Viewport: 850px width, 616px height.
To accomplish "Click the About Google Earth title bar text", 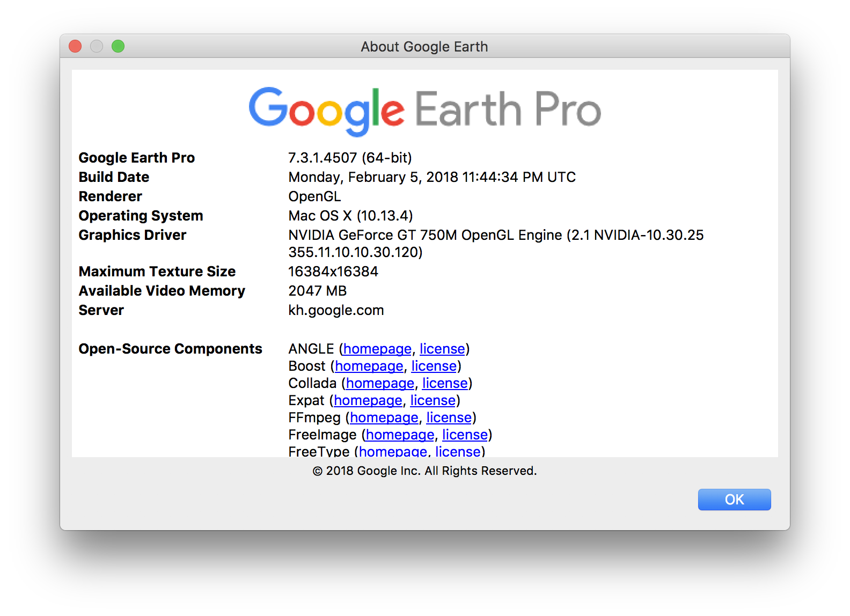I will [x=424, y=47].
